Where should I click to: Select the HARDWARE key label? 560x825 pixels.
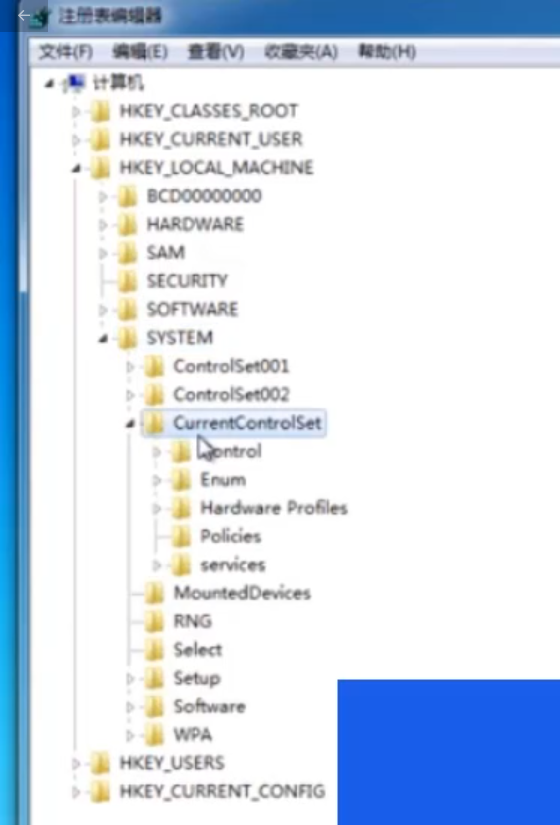pyautogui.click(x=195, y=225)
